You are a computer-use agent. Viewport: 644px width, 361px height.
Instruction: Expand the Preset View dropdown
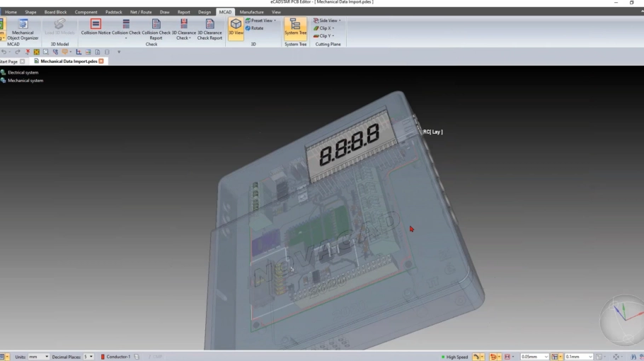260,21
